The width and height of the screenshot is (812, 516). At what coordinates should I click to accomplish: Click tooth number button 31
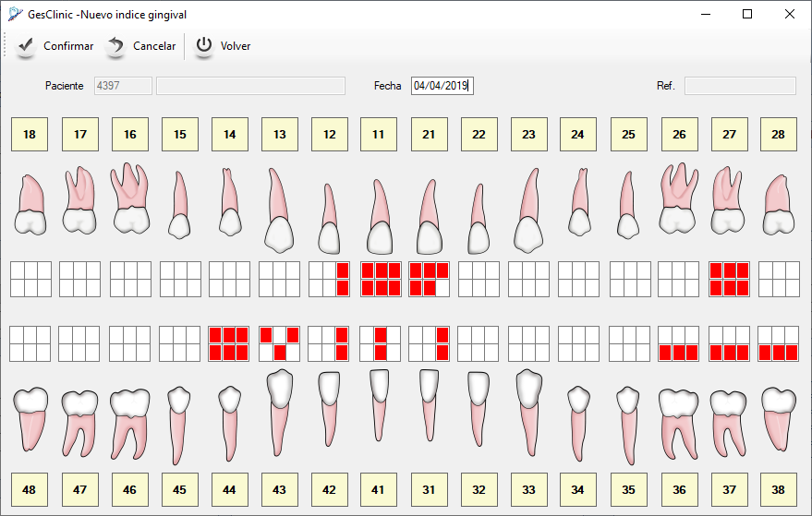[x=430, y=489]
